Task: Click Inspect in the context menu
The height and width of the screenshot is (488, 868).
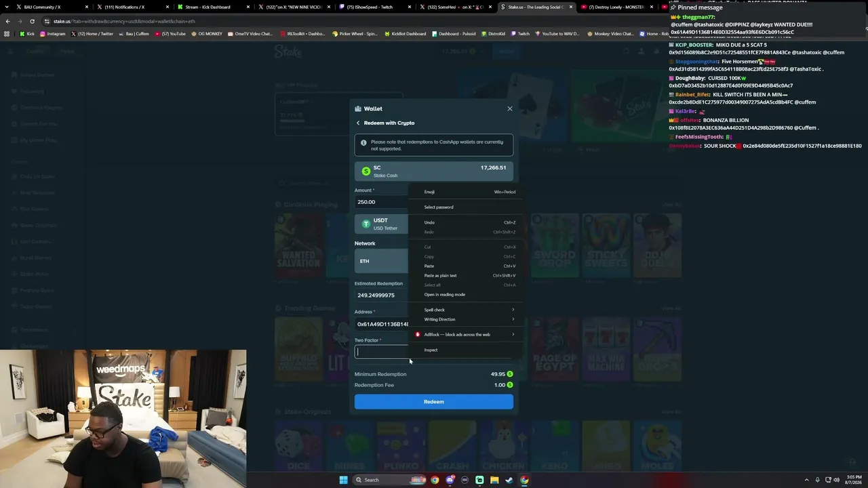Action: click(x=467, y=350)
